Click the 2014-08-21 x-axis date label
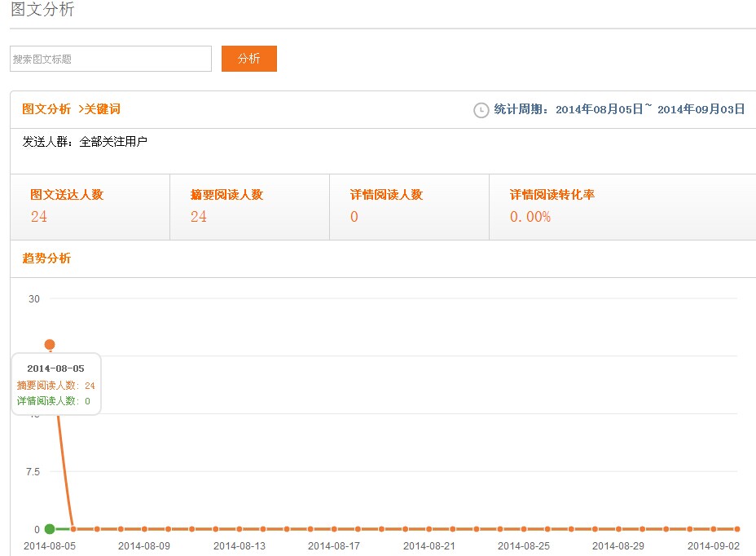 point(429,545)
